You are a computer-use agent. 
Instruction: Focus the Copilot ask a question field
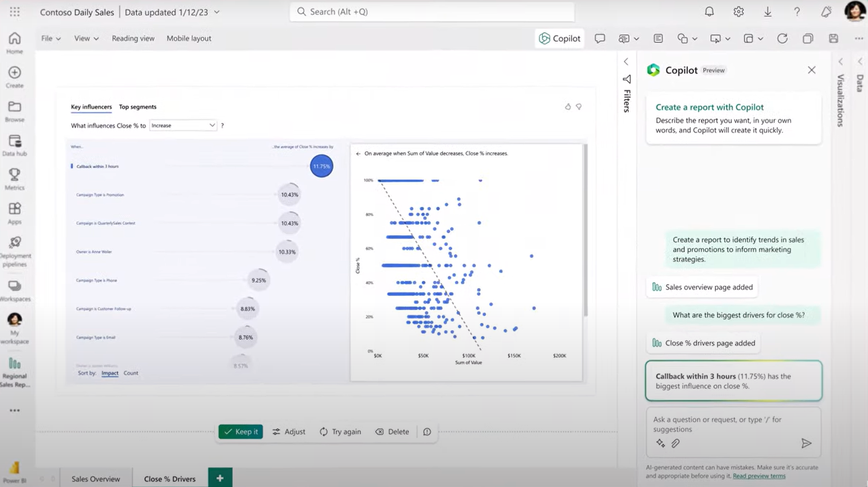(x=733, y=424)
